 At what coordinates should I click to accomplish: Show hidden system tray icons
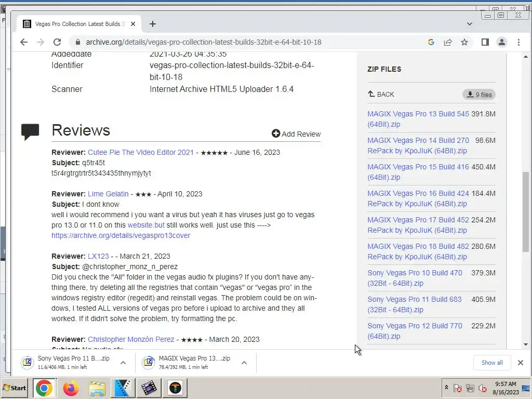[x=446, y=388]
